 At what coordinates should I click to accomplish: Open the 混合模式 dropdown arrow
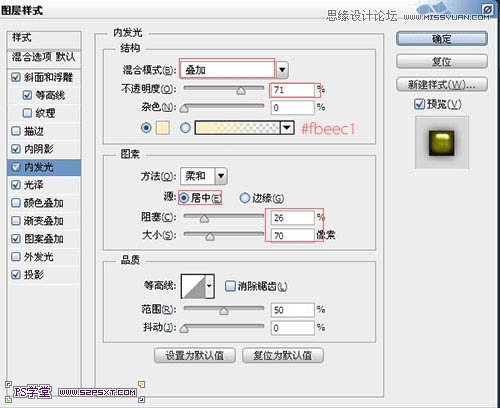pyautogui.click(x=282, y=70)
